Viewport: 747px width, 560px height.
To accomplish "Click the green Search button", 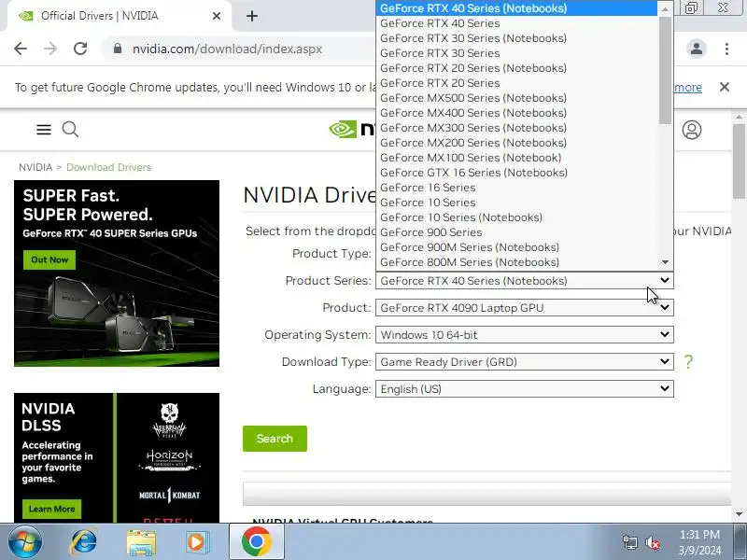I will [275, 439].
